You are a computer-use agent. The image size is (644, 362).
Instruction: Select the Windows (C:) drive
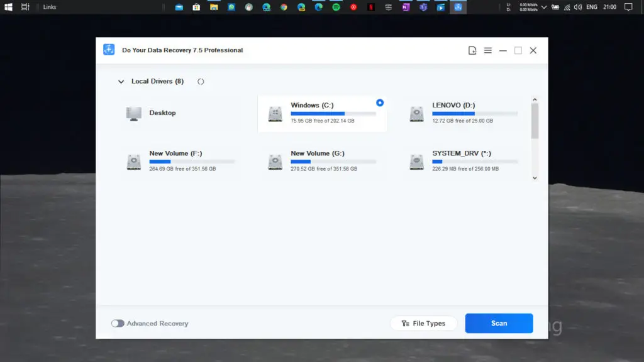322,113
